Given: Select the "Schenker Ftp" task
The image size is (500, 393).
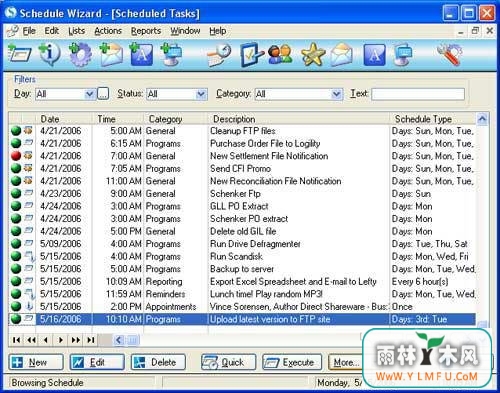Looking at the screenshot, I should coord(242,193).
